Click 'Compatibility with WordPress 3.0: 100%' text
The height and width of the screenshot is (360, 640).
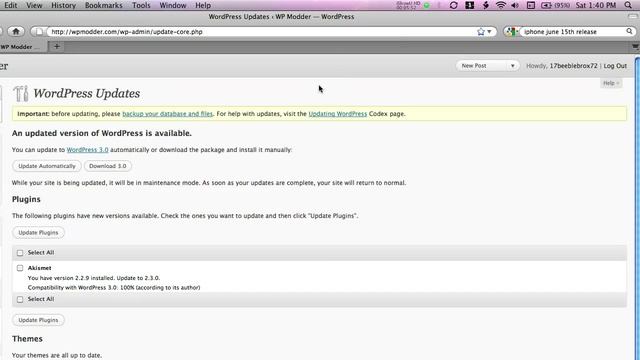(81, 287)
